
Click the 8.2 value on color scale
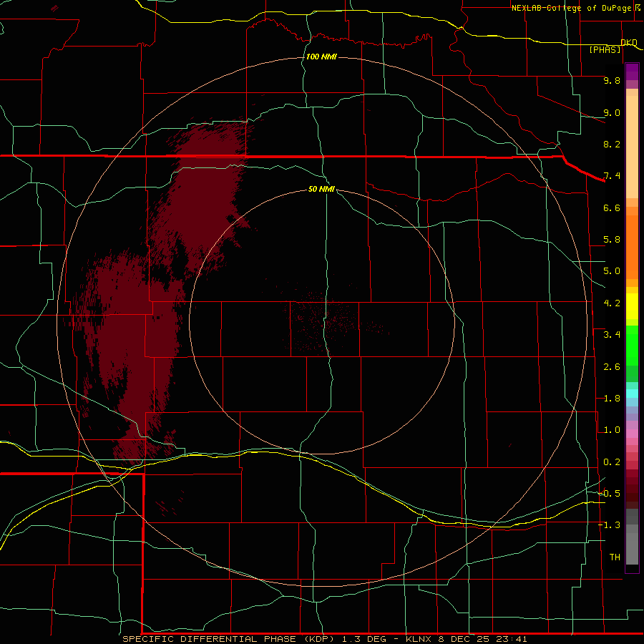tap(612, 144)
